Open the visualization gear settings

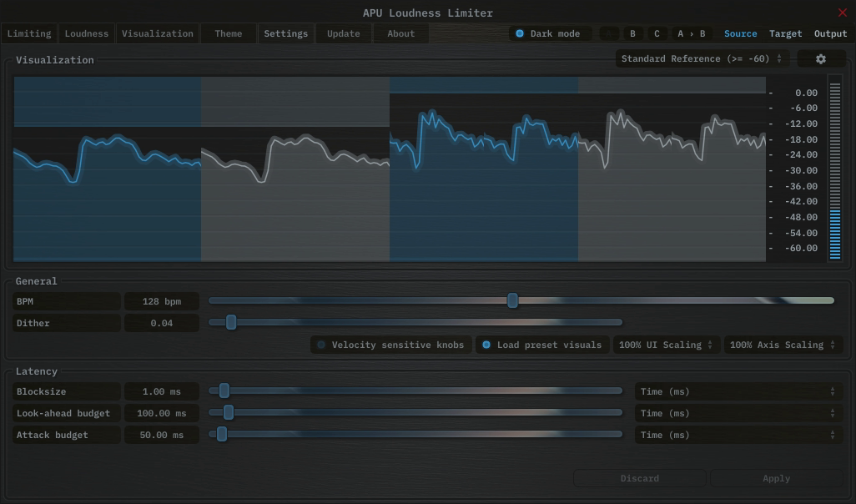(x=820, y=59)
